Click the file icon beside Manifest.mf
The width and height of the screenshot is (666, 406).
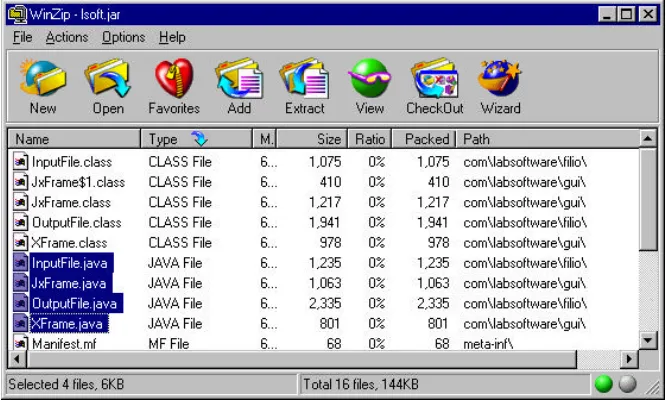(x=20, y=343)
